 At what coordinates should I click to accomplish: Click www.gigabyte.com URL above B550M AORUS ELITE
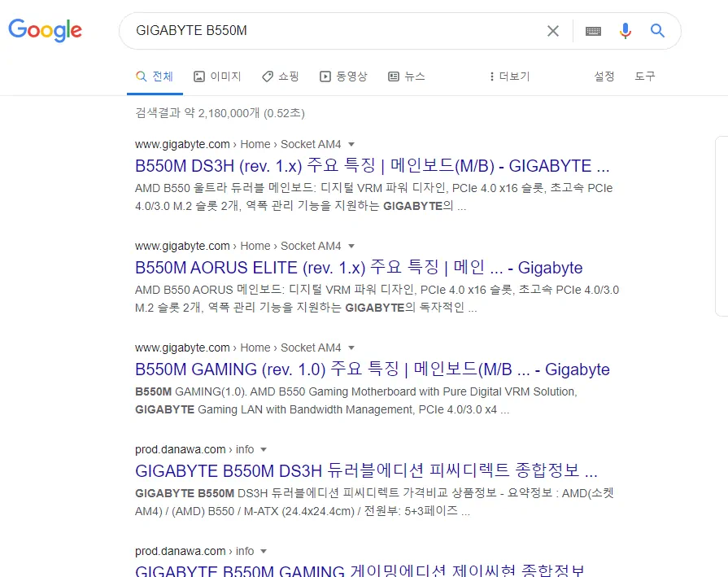(182, 247)
